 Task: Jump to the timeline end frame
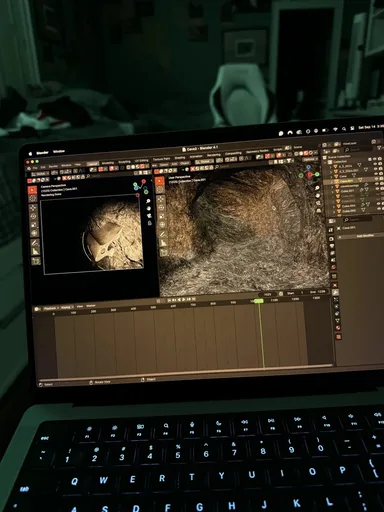coord(193,299)
